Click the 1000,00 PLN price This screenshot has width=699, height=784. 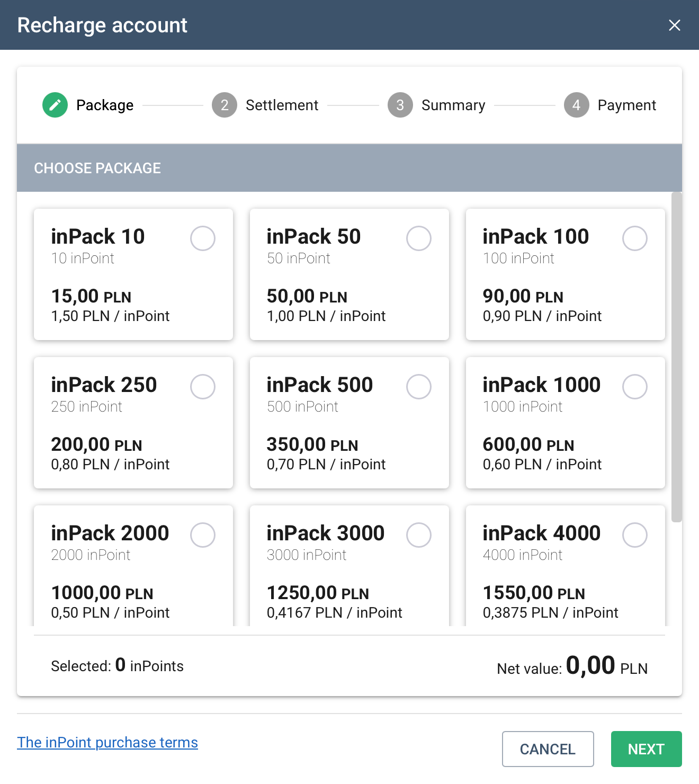point(102,593)
